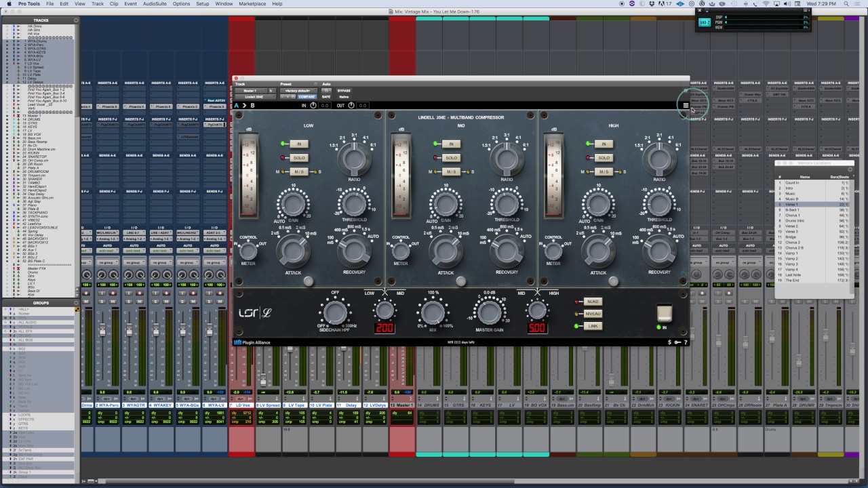This screenshot has width=868, height=488.
Task: Open the Marketplace menu
Action: click(252, 4)
